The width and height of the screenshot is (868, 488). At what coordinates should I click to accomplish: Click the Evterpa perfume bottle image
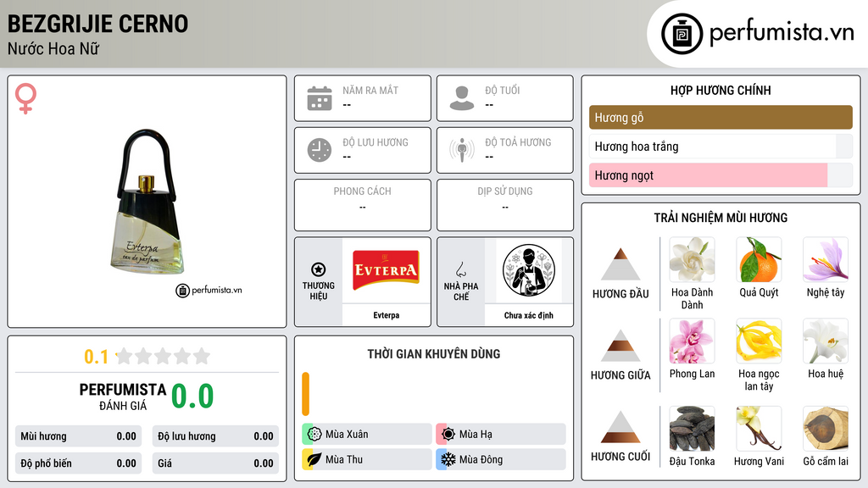pos(147,202)
